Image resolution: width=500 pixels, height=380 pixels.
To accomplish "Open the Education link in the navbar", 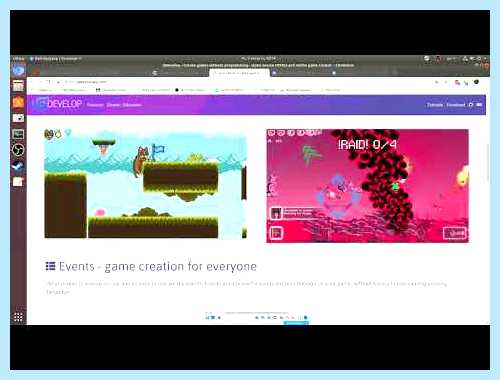I will [x=132, y=105].
